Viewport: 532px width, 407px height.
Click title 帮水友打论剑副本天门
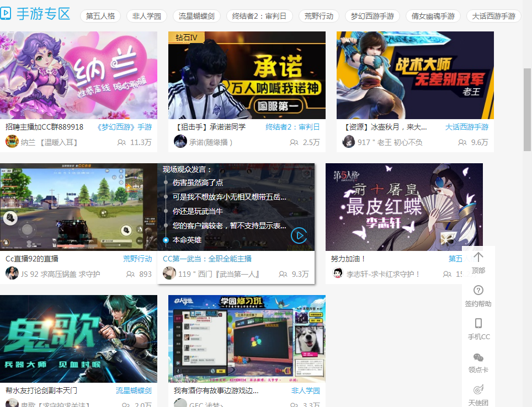click(x=41, y=390)
